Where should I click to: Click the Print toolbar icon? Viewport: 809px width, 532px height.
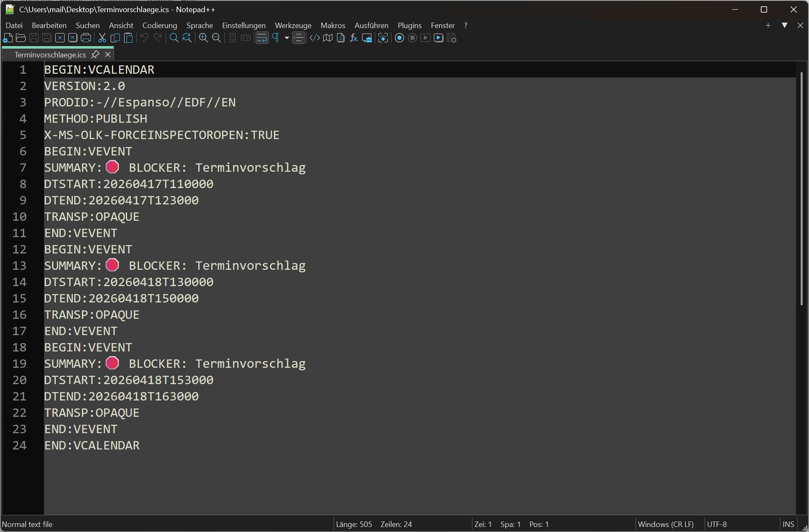tap(86, 38)
